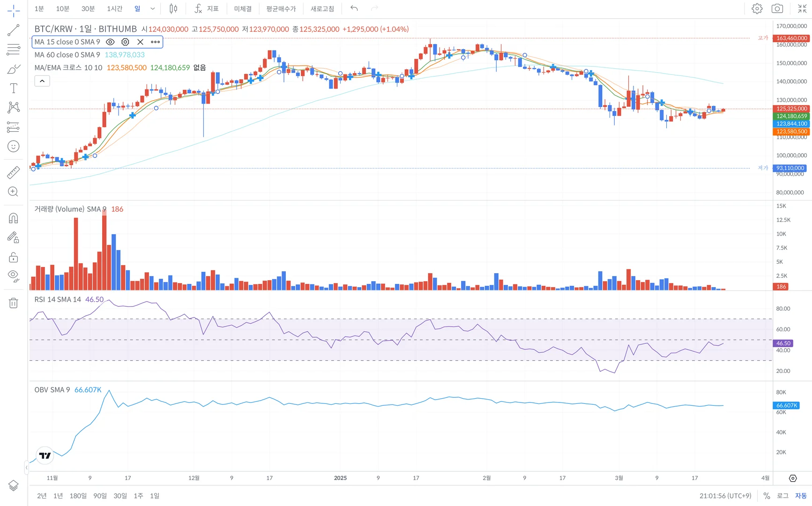
Task: Select the text annotation tool
Action: pos(14,88)
